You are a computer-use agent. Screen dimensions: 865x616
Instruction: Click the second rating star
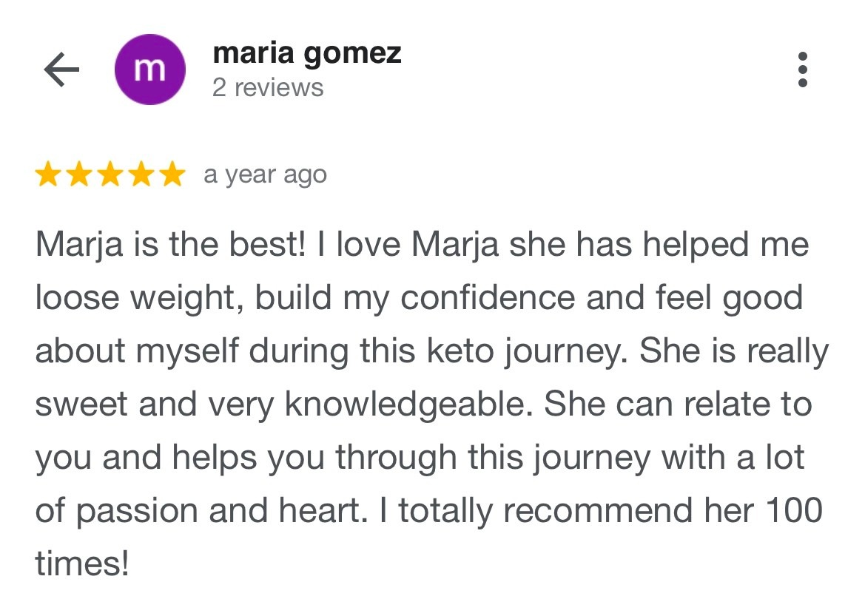[79, 175]
